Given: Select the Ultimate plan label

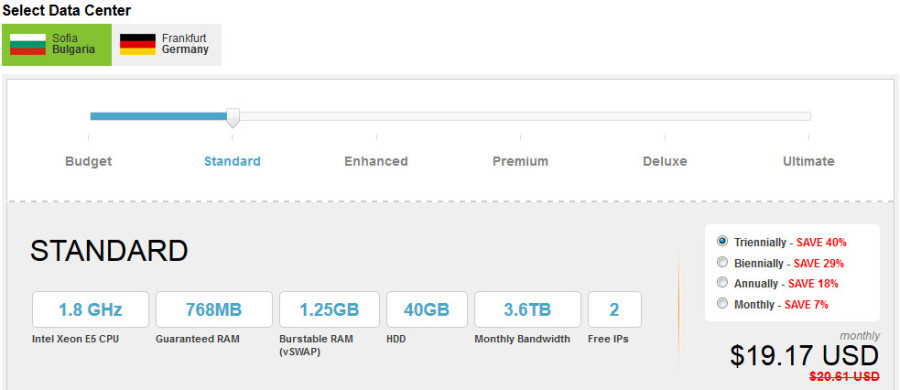Looking at the screenshot, I should [809, 161].
